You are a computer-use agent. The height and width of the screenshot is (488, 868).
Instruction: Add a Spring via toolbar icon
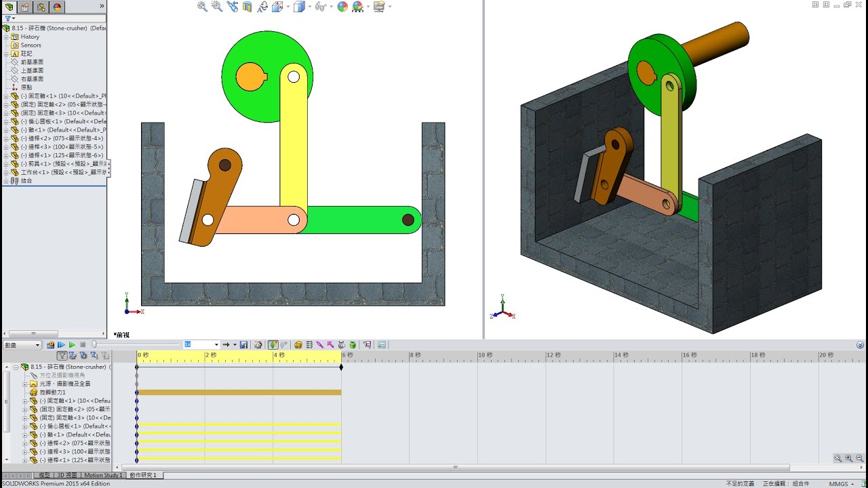tap(309, 345)
